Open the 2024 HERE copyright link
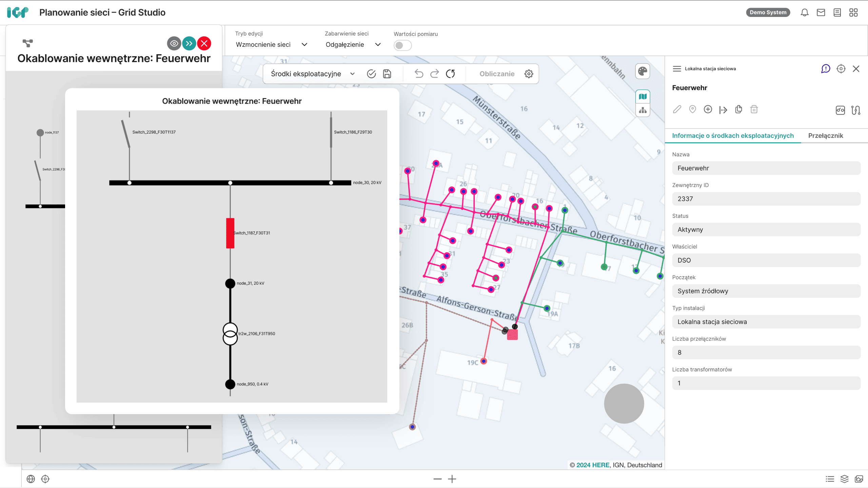Viewport: 868px width, 488px height. pyautogui.click(x=593, y=465)
